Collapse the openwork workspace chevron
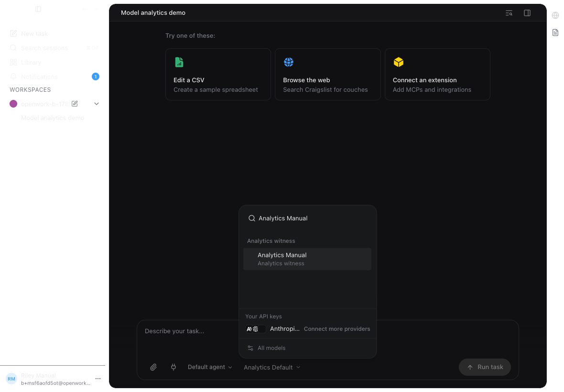Viewport: 564px width, 392px height. [x=97, y=104]
